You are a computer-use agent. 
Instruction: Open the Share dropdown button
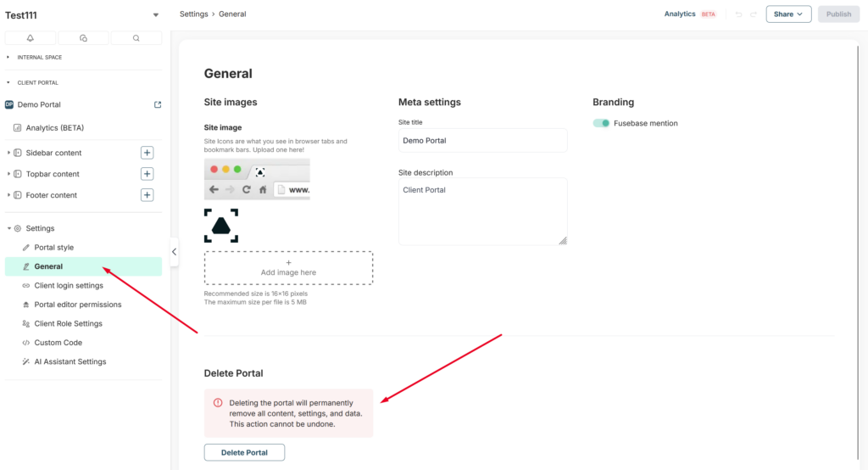click(788, 14)
